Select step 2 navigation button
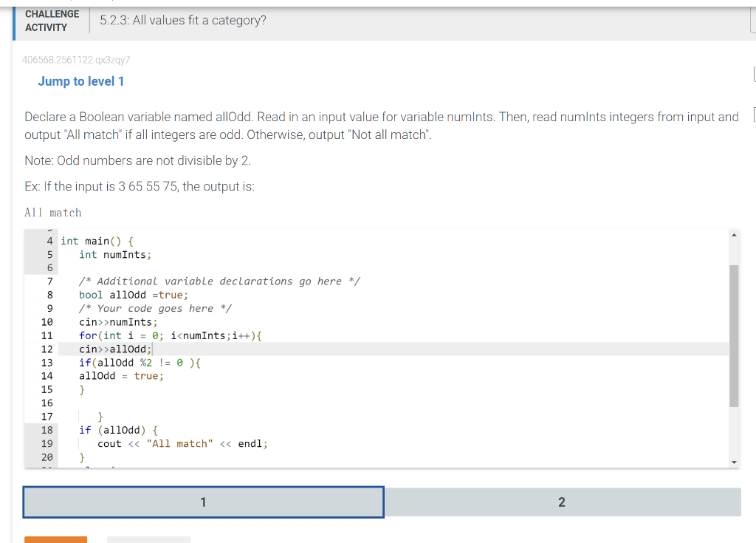756x543 pixels. tap(562, 502)
